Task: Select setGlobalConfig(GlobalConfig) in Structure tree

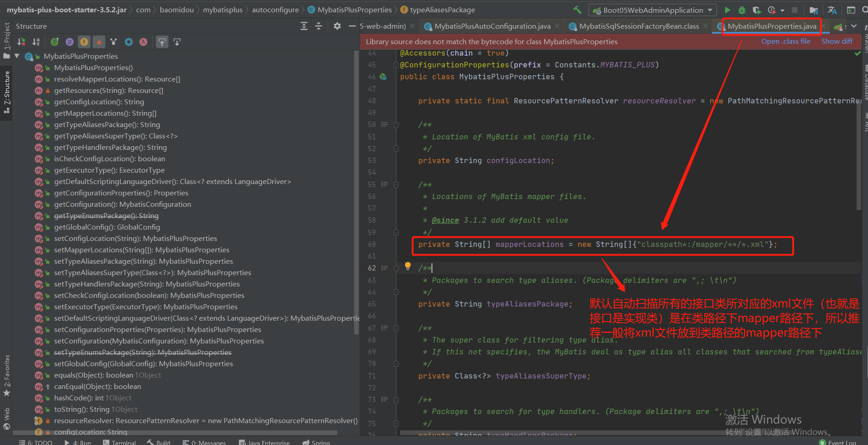Action: tap(143, 364)
